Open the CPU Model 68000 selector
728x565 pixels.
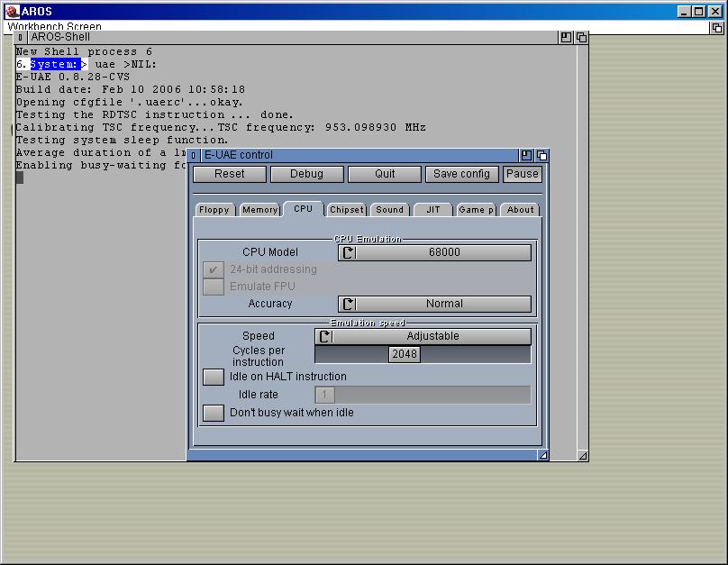point(434,252)
